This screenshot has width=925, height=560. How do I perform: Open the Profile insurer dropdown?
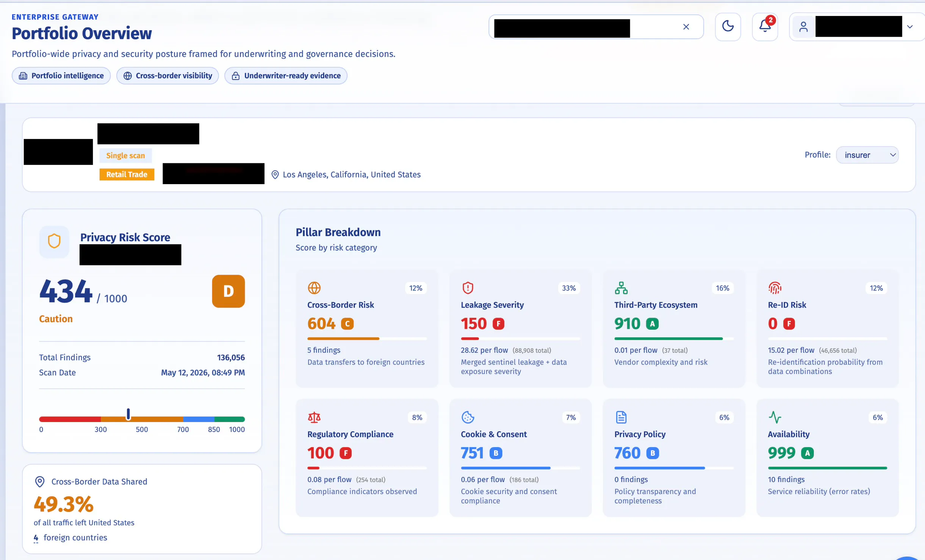(867, 155)
